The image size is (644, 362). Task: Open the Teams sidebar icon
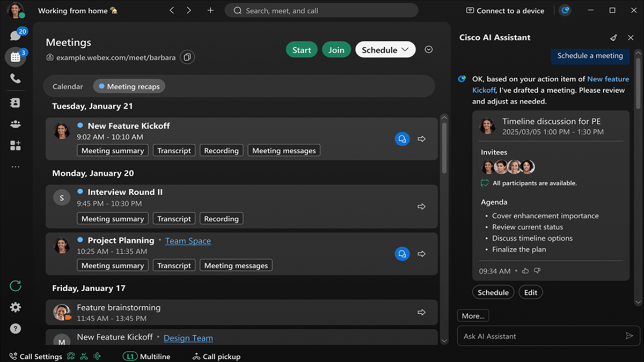point(15,124)
